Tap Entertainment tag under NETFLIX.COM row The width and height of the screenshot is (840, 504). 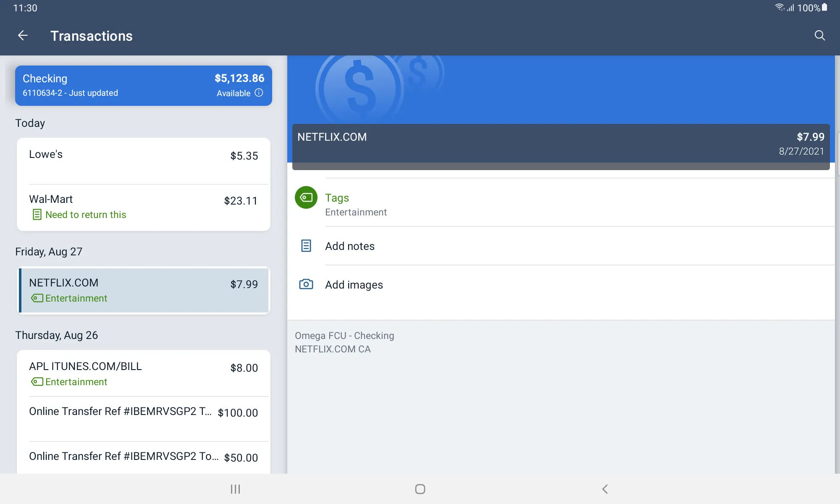point(76,298)
